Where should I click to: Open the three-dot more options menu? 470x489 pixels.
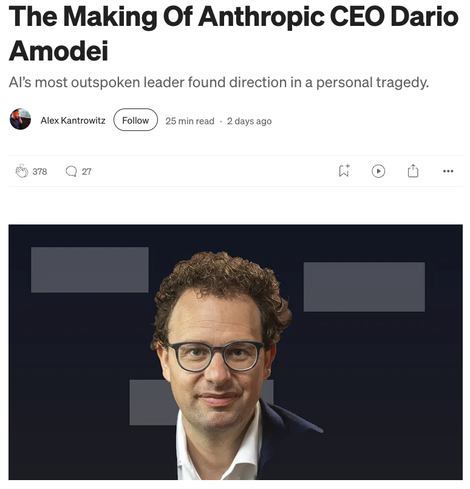(448, 171)
